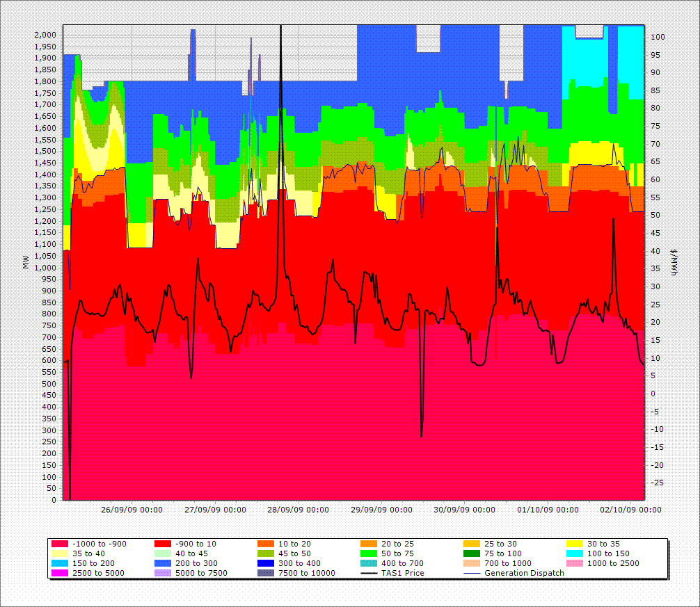Image resolution: width=700 pixels, height=607 pixels.
Task: Pick the '300 to 400' legend swatch
Action: click(266, 563)
